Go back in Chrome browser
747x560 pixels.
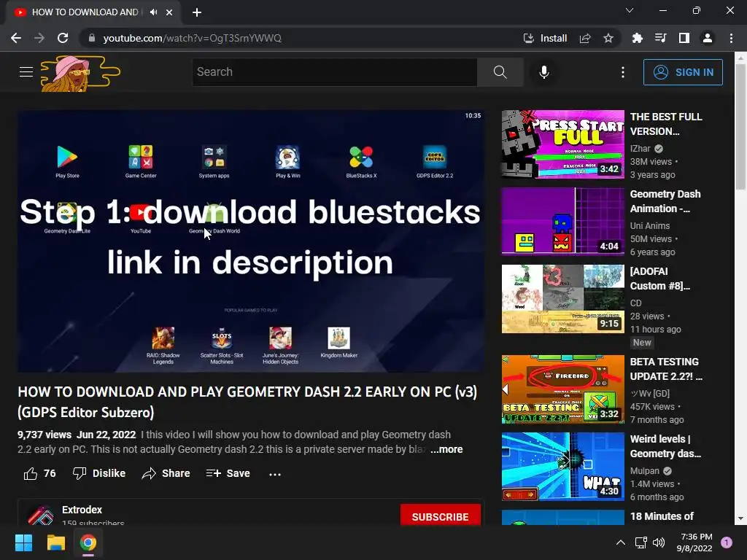[16, 38]
